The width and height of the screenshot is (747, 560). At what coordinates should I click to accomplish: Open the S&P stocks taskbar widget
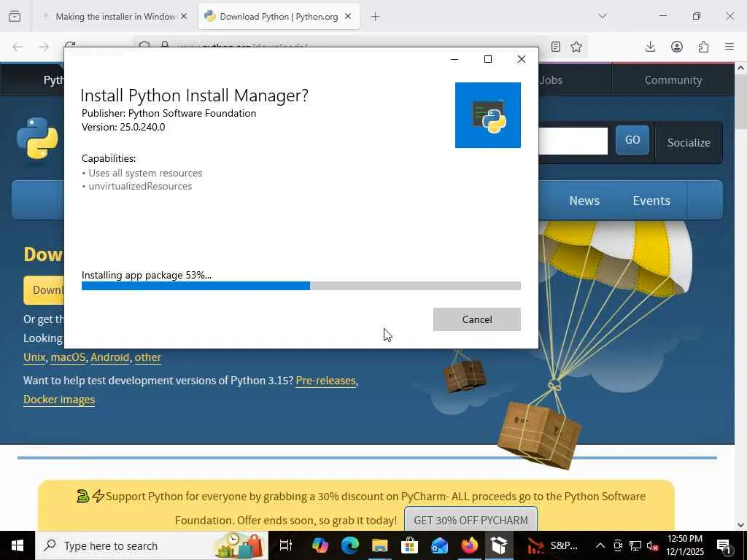click(551, 545)
